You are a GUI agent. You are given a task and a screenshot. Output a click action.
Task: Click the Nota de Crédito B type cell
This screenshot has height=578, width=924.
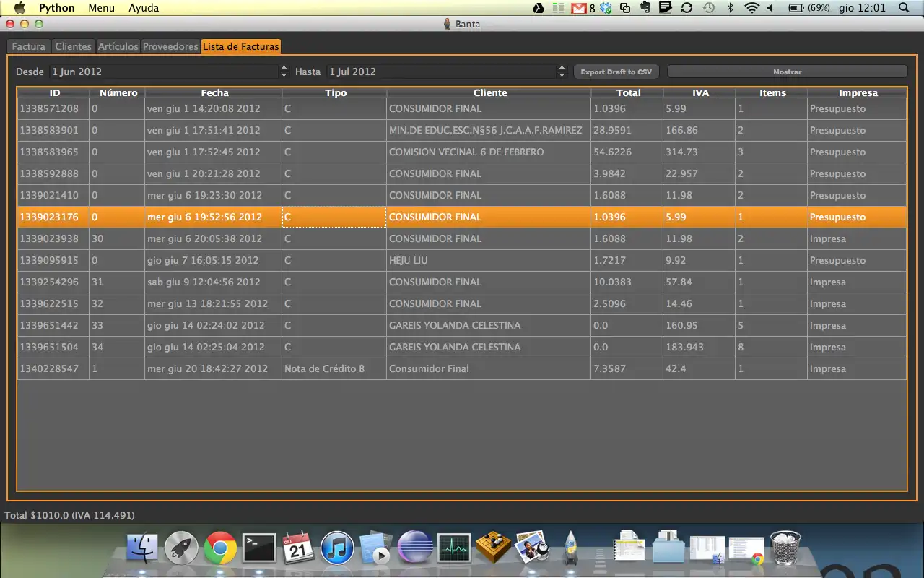(334, 368)
